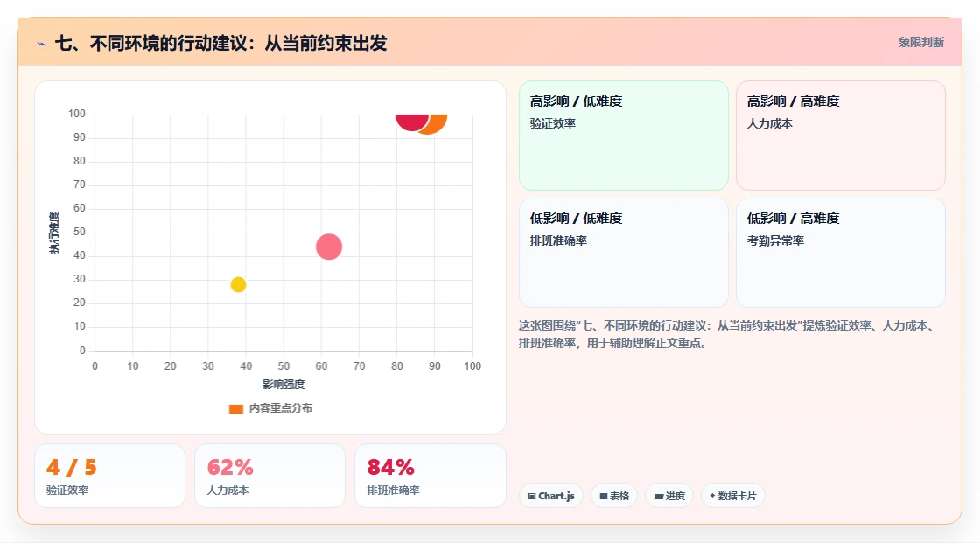Open the 高影响 / 高难度 quadrant card
Screen dimensions: 980x543
841,135
